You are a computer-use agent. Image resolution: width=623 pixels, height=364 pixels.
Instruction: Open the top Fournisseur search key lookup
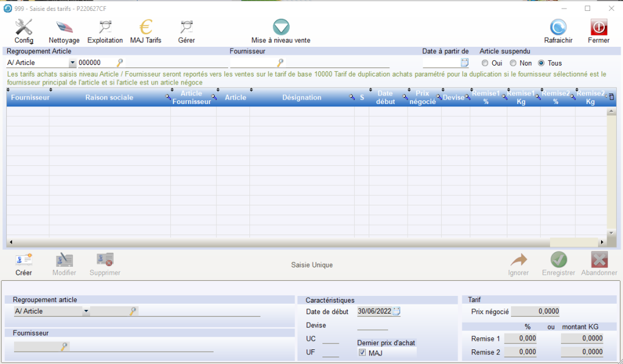tap(280, 63)
